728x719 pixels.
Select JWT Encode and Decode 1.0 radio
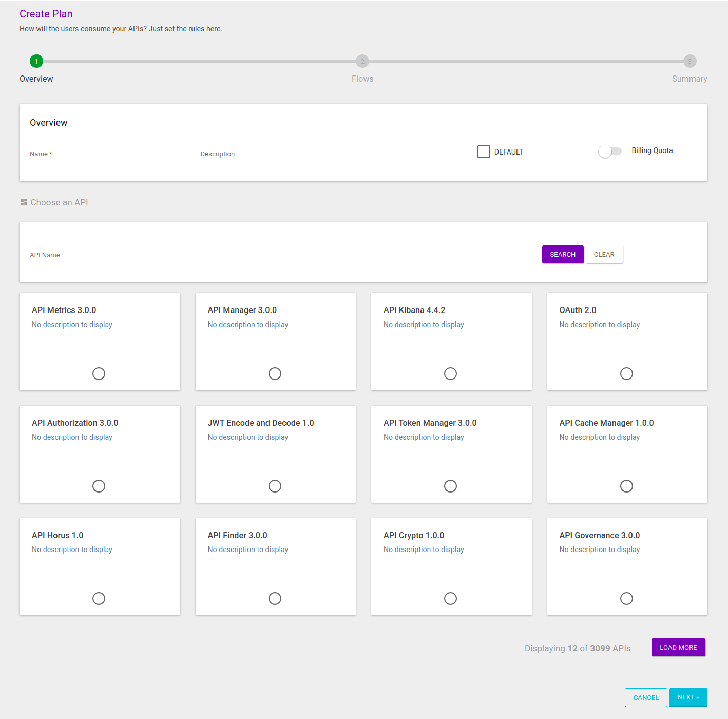275,486
